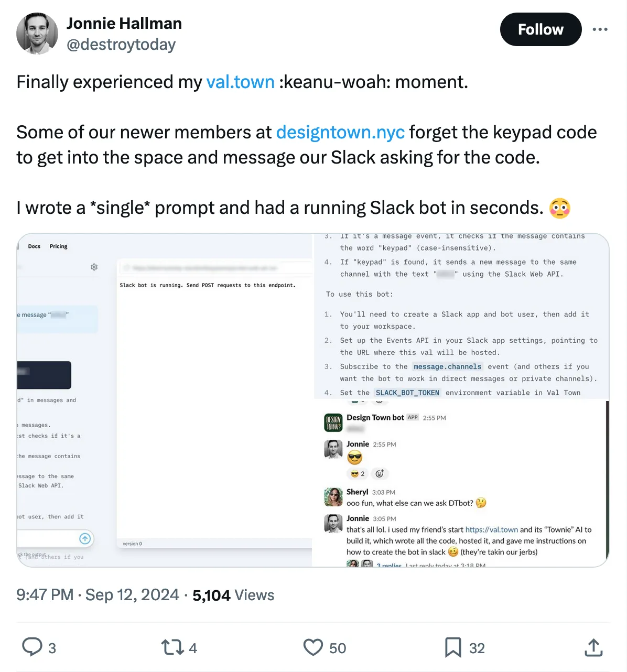Image resolution: width=627 pixels, height=672 pixels.
Task: Click the tweet timestamp 9:47 PM
Action: pos(45,595)
